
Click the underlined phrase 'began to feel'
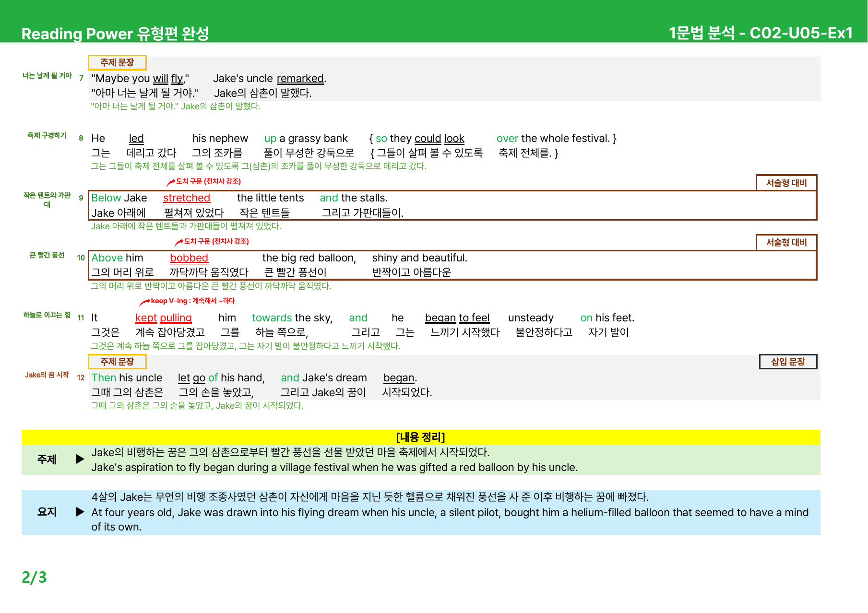tap(457, 318)
